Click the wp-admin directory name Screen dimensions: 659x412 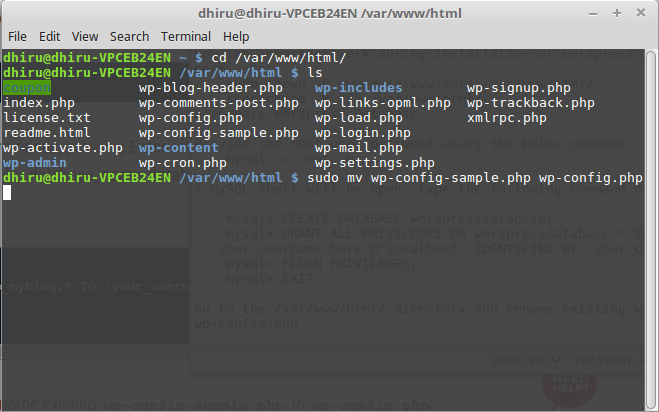(35, 163)
